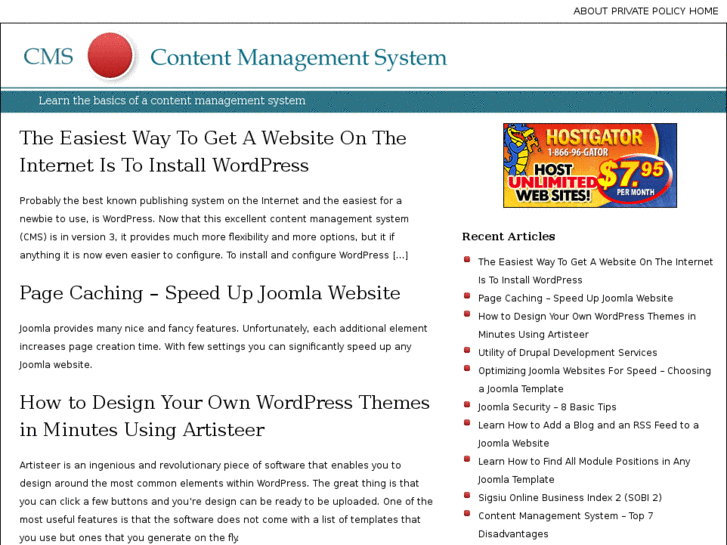Click tagline Learn the basics of a content management system
Image resolution: width=727 pixels, height=545 pixels.
[x=172, y=101]
